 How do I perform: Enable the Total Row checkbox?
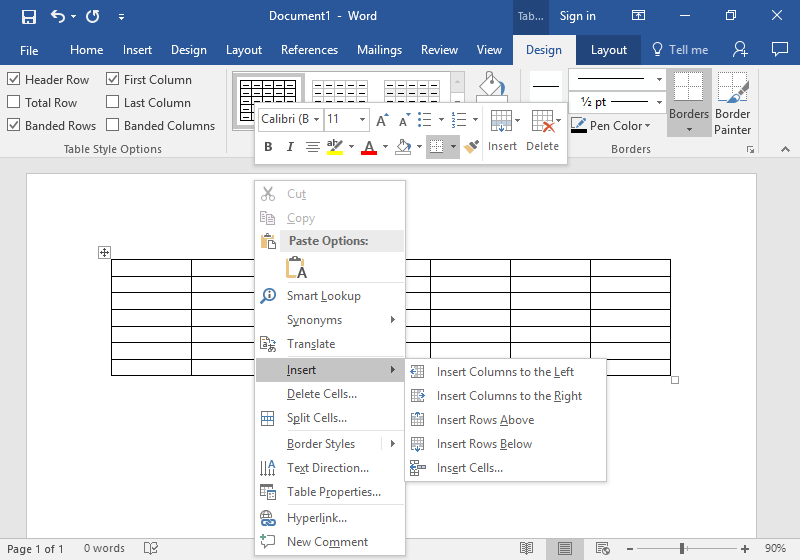13,102
